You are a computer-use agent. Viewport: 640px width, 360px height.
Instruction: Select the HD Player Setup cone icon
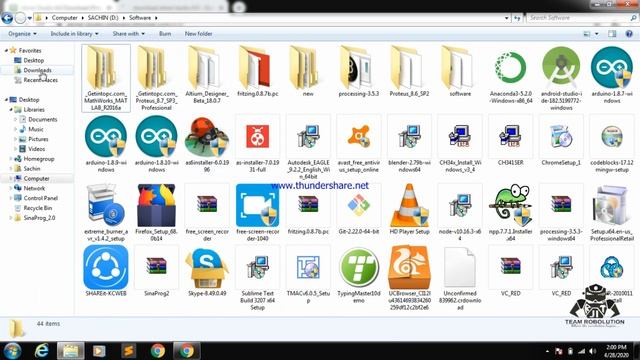pyautogui.click(x=409, y=205)
